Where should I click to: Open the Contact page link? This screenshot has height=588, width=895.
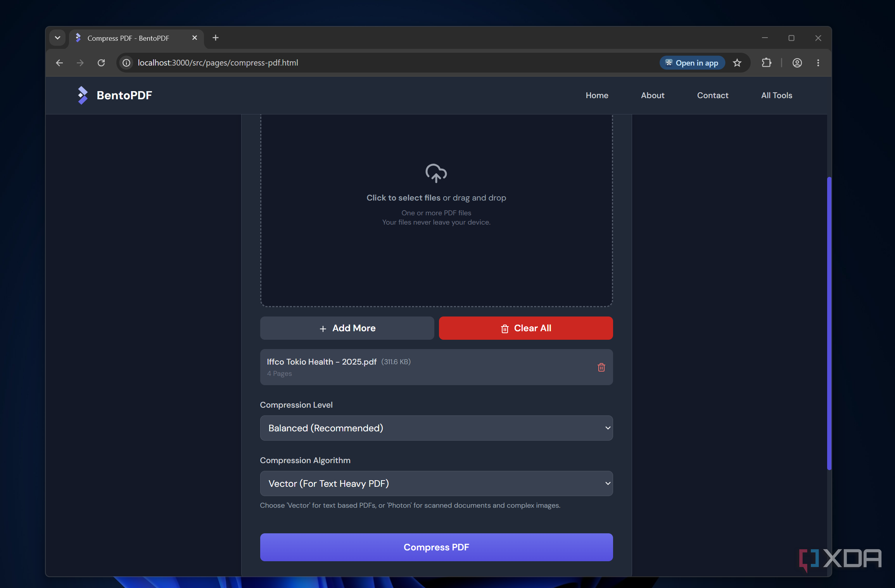(x=713, y=95)
